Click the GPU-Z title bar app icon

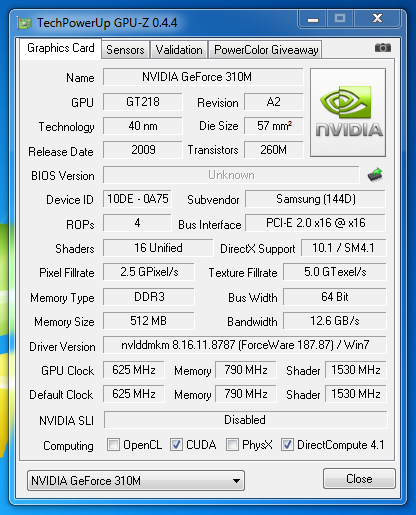tap(25, 23)
